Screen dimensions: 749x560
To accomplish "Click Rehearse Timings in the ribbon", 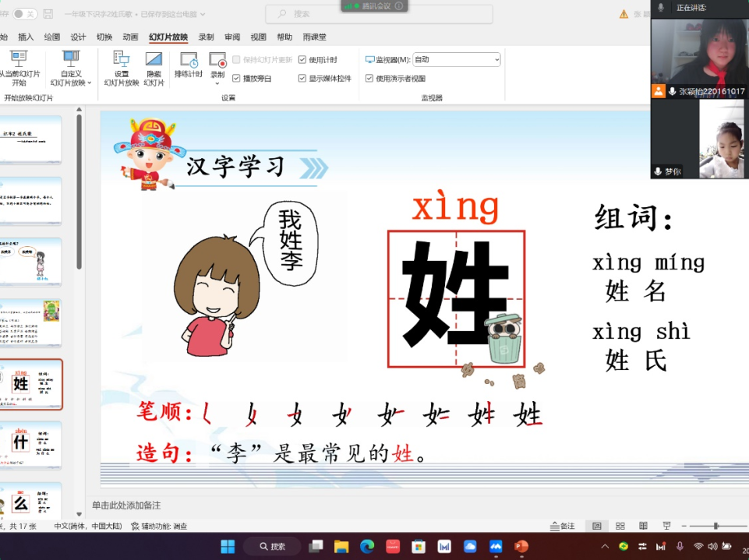I will [189, 65].
